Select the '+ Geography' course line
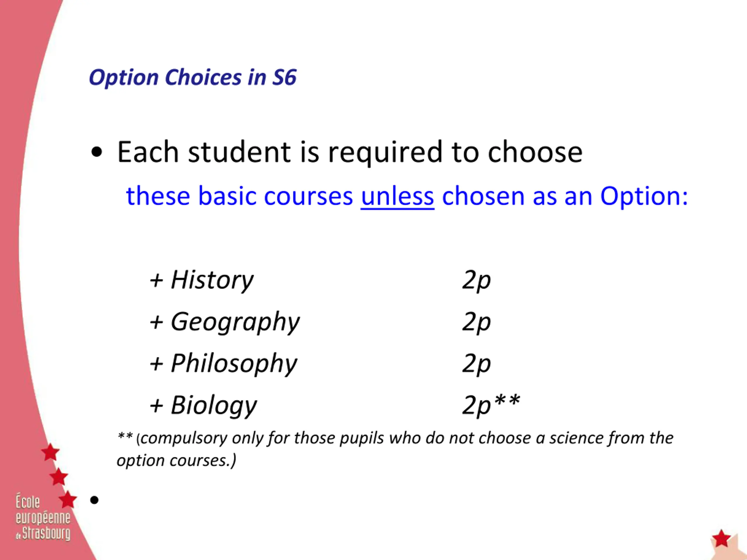The image size is (747, 560). pos(225,322)
